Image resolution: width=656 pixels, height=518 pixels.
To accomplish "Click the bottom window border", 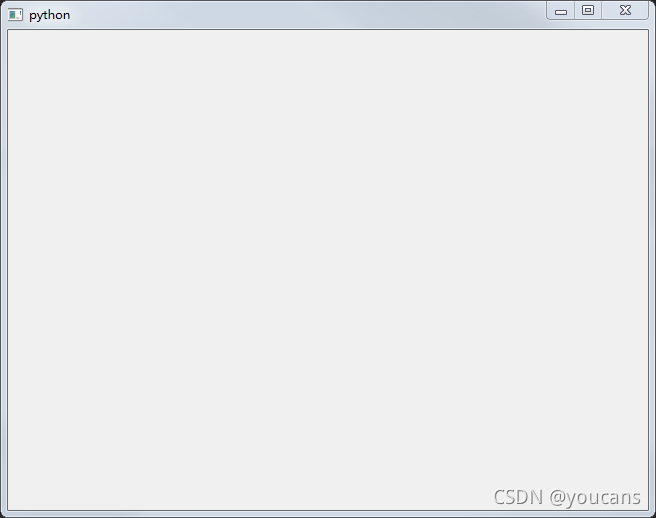I will pos(328,514).
